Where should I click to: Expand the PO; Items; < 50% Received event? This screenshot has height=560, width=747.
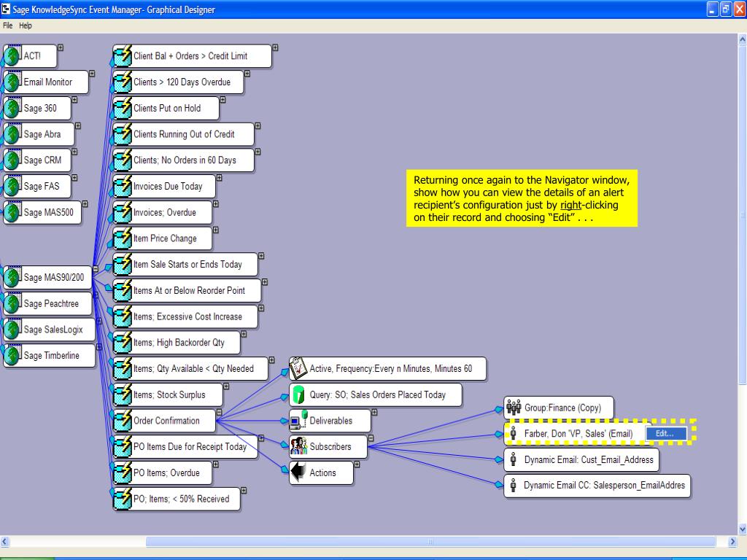point(244,491)
